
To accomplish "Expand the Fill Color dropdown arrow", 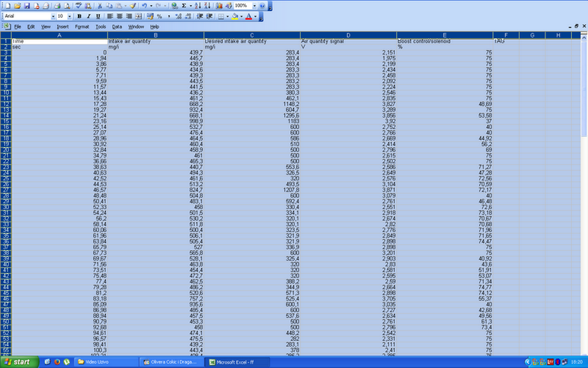I will point(241,16).
